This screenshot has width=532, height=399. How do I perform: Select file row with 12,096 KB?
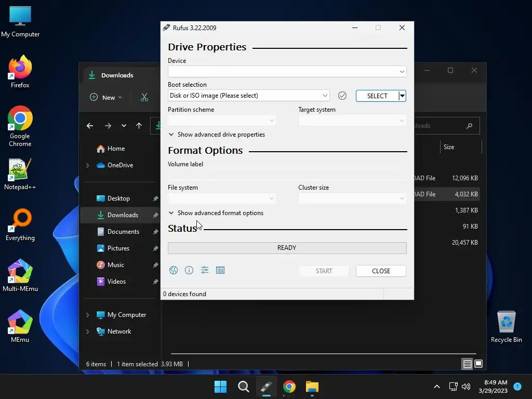click(446, 178)
